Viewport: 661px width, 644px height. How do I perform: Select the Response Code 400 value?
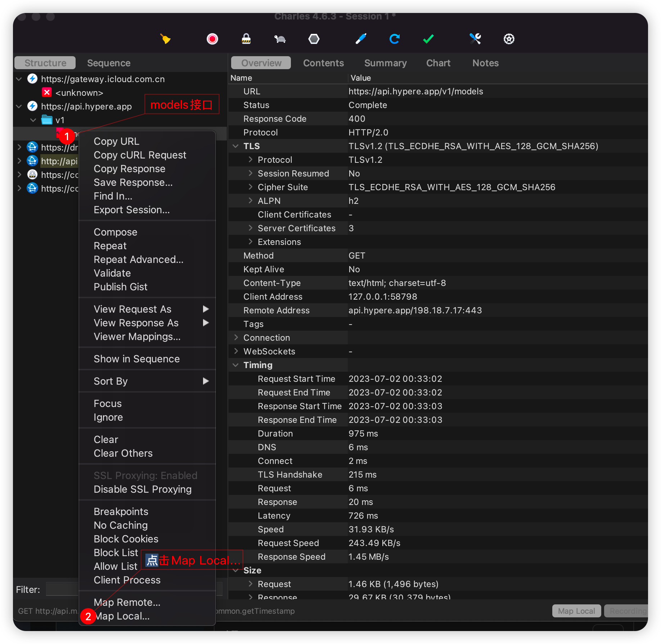point(357,119)
